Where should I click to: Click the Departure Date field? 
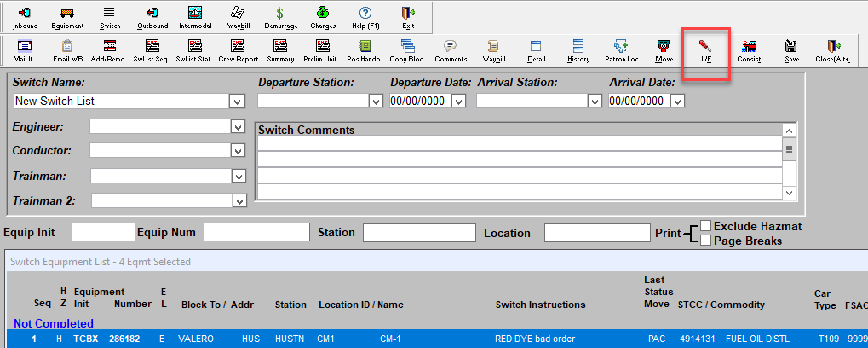pyautogui.click(x=421, y=101)
